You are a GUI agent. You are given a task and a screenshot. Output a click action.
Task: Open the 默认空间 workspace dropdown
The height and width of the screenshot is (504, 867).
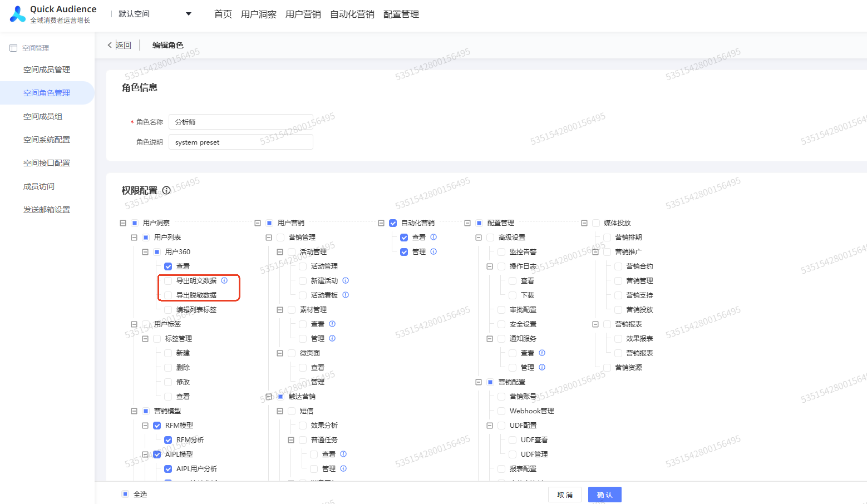click(x=154, y=14)
